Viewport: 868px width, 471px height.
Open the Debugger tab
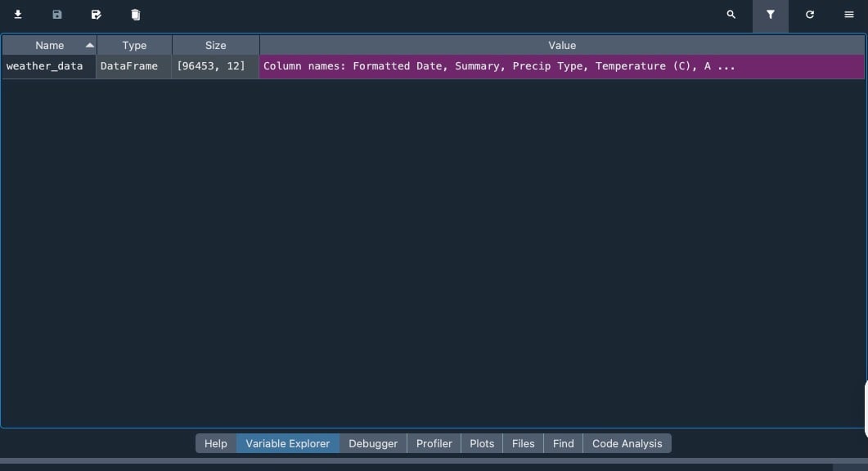tap(373, 443)
